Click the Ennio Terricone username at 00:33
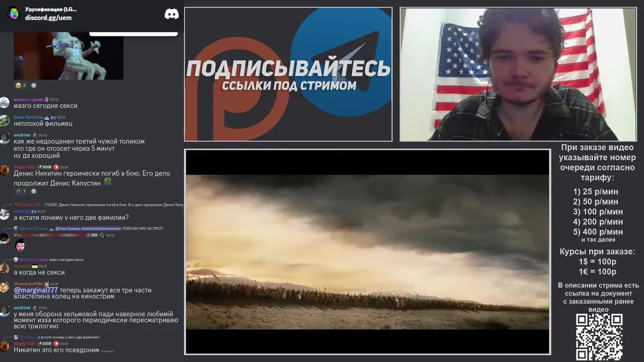The image size is (644, 362). click(x=28, y=117)
